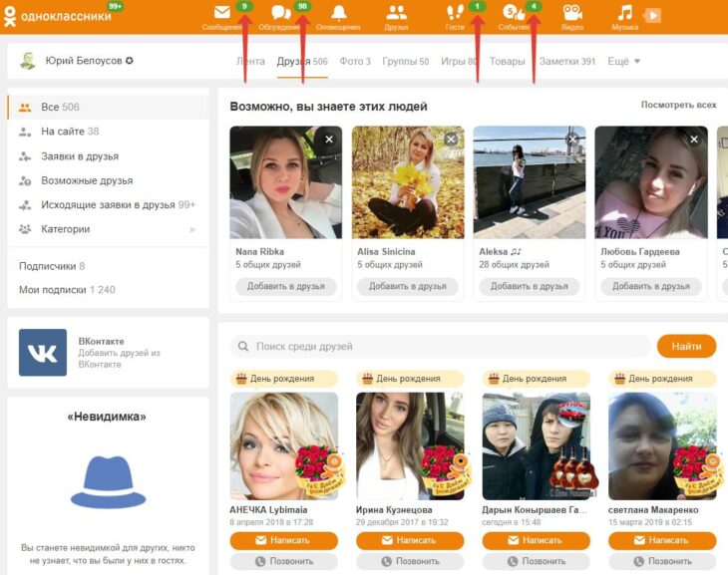
Task: Open светлана Макаренко name link
Action: [x=653, y=509]
